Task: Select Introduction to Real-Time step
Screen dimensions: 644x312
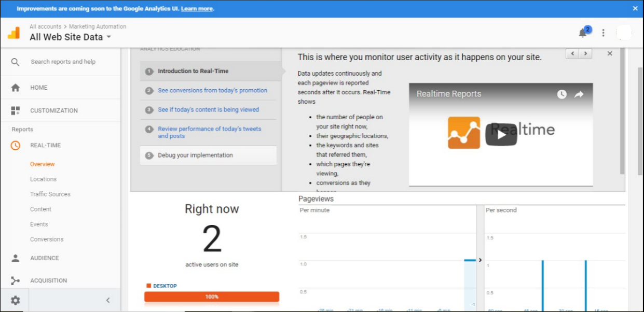Action: (211, 72)
